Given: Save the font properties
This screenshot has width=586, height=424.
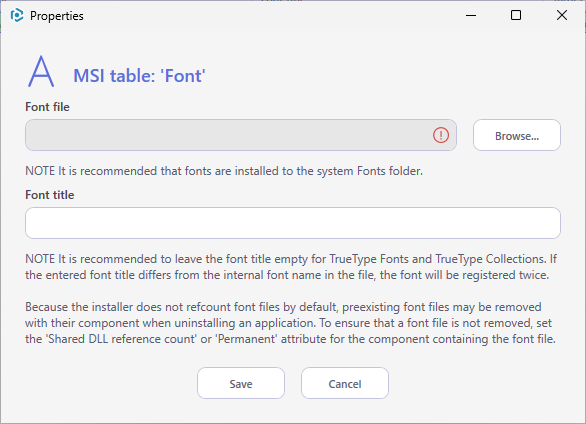Looking at the screenshot, I should coord(241,383).
